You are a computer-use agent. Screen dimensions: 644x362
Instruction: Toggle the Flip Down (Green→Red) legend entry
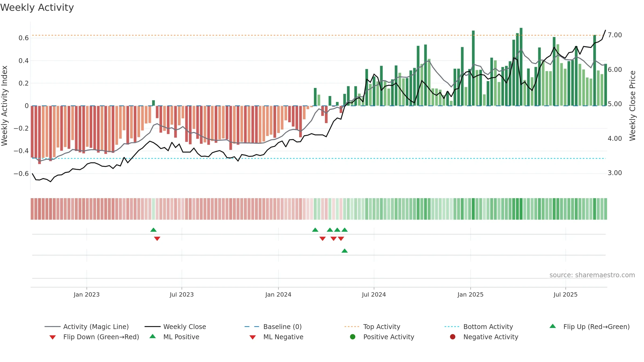point(94,337)
